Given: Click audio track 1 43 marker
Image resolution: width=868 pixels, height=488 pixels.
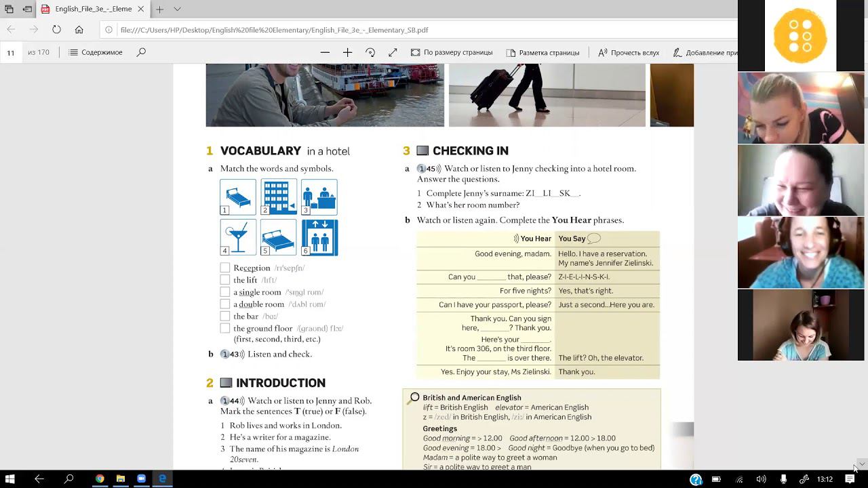Looking at the screenshot, I should [232, 354].
